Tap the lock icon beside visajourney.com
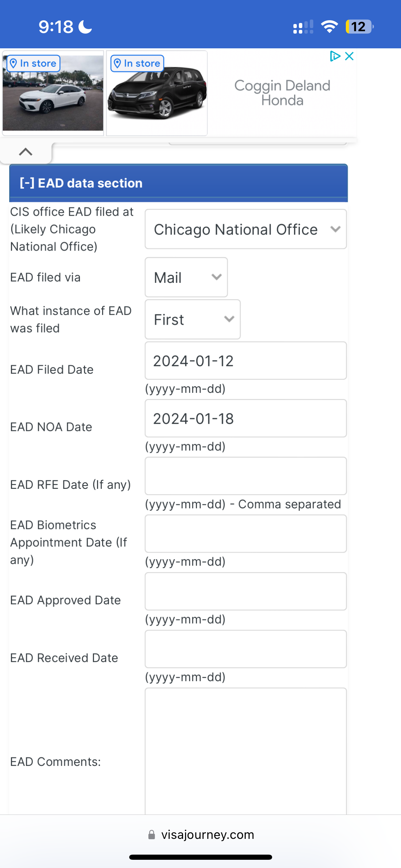This screenshot has height=868, width=401. (151, 835)
